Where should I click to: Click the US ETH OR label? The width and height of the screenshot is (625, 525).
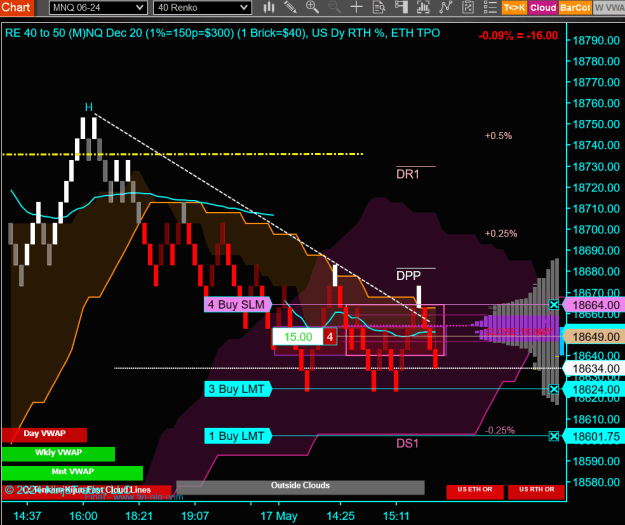click(x=475, y=492)
